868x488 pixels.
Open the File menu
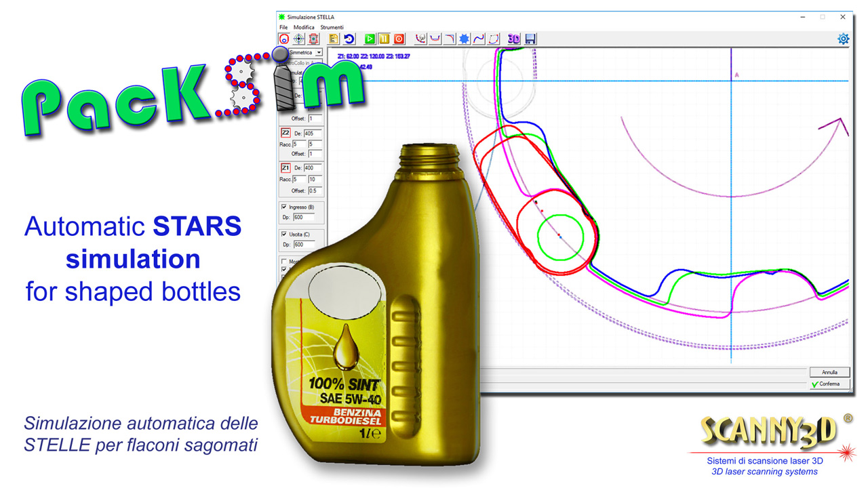tap(283, 27)
